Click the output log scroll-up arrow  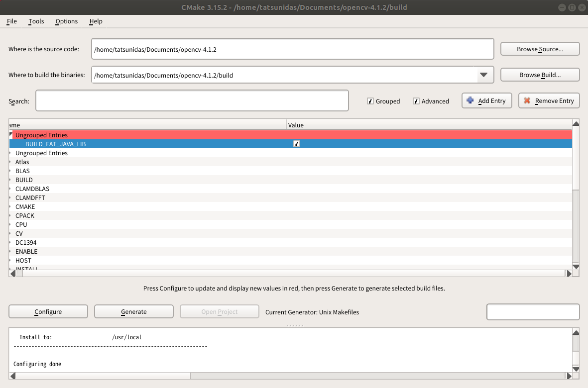point(576,332)
